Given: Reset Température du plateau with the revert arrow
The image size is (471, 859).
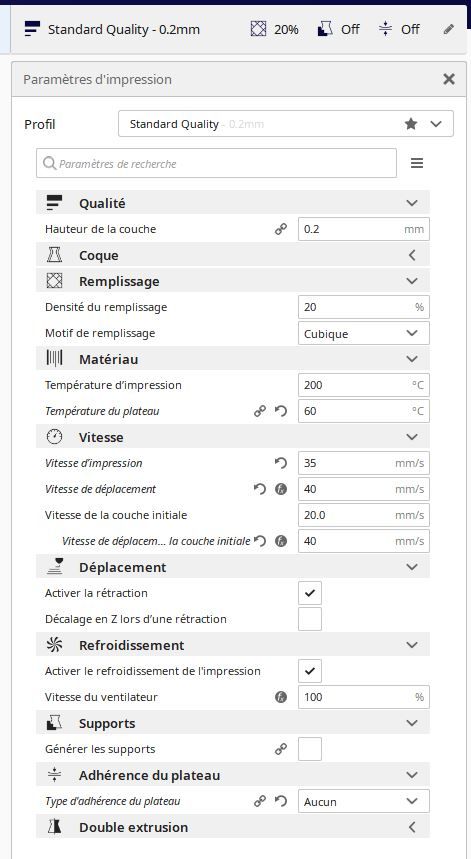Looking at the screenshot, I should coord(281,411).
